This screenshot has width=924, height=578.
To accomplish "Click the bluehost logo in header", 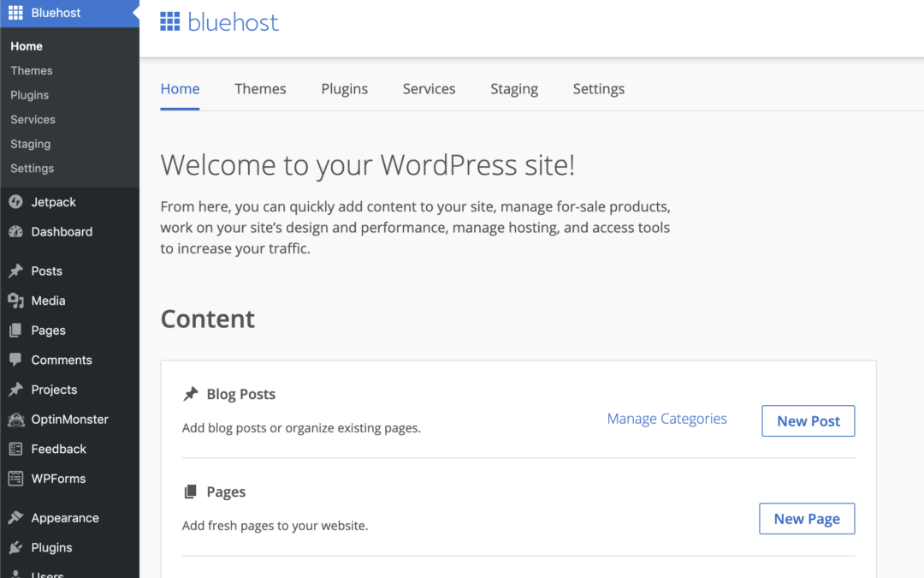I will (219, 21).
